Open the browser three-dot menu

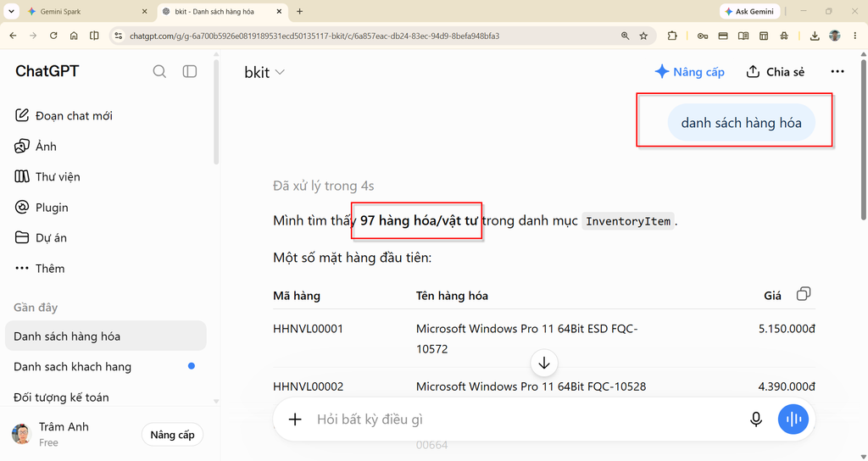[x=854, y=36]
